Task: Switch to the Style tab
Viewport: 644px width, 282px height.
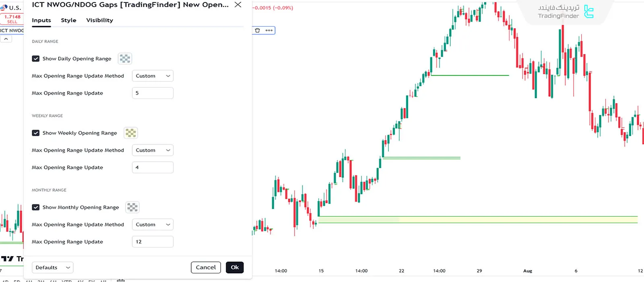Action: point(68,21)
